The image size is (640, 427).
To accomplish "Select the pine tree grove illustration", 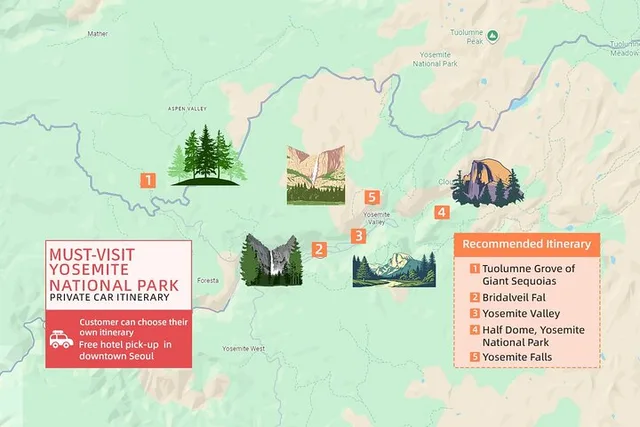I will coord(207,155).
